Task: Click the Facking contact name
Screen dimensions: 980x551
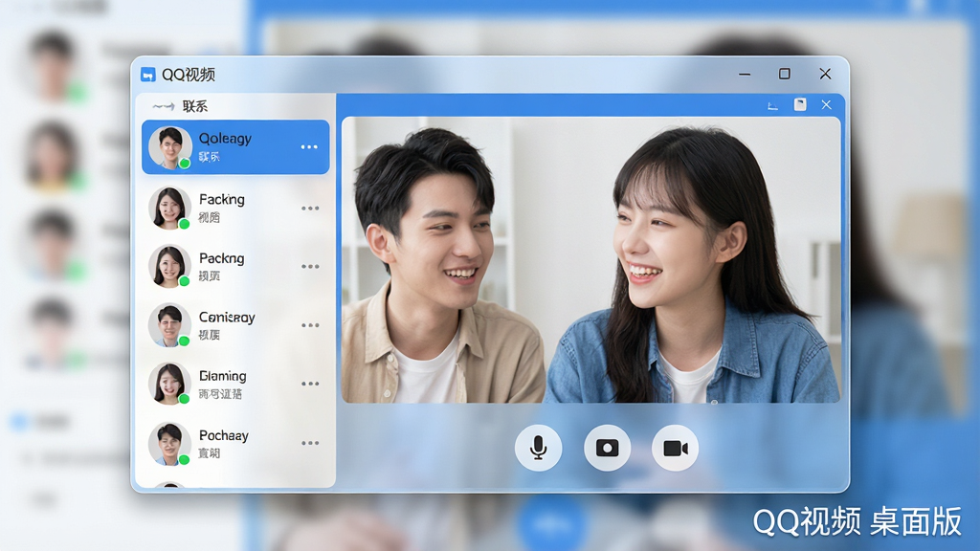Action: pos(222,199)
